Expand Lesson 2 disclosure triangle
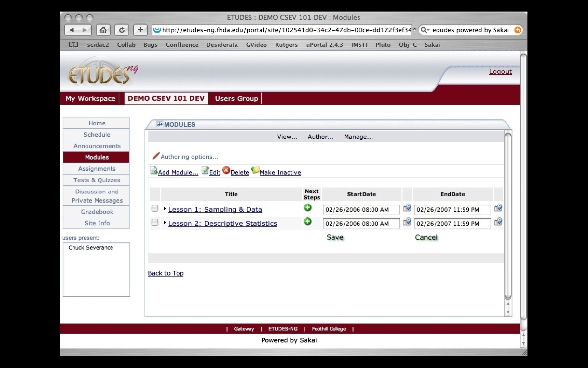The height and width of the screenshot is (368, 588). click(164, 223)
